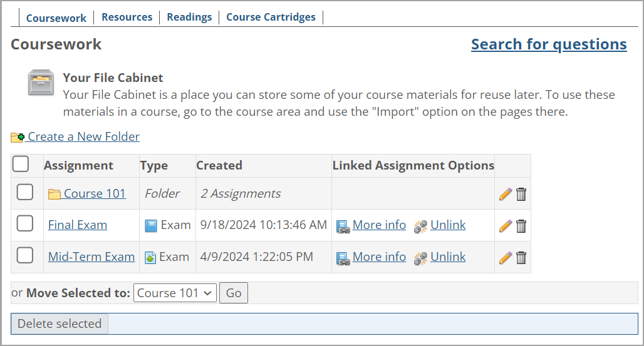644x346 pixels.
Task: Click More info link for Mid-Term Exam
Action: point(379,257)
